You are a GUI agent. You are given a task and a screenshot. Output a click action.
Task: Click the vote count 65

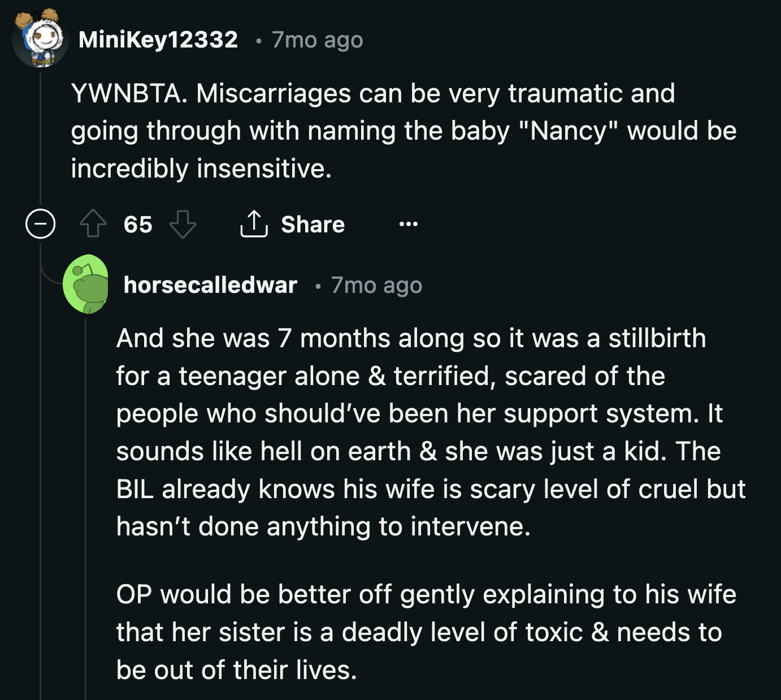coord(138,224)
